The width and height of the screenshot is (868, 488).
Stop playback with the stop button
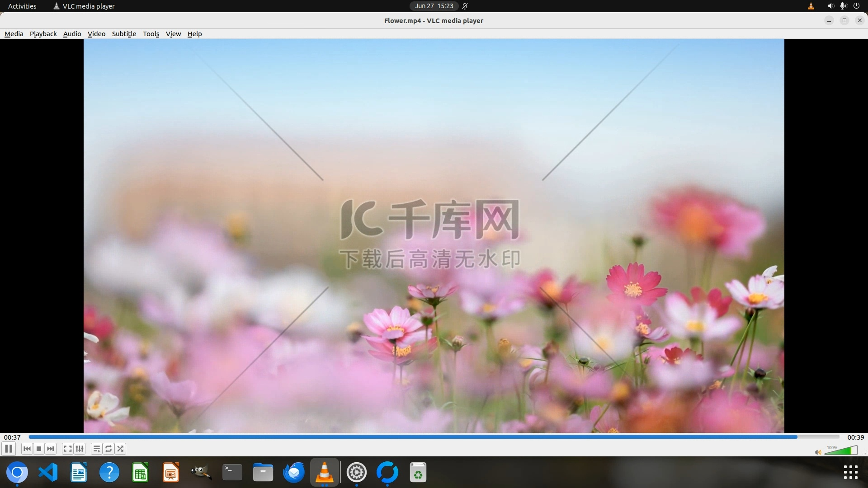pos(39,449)
